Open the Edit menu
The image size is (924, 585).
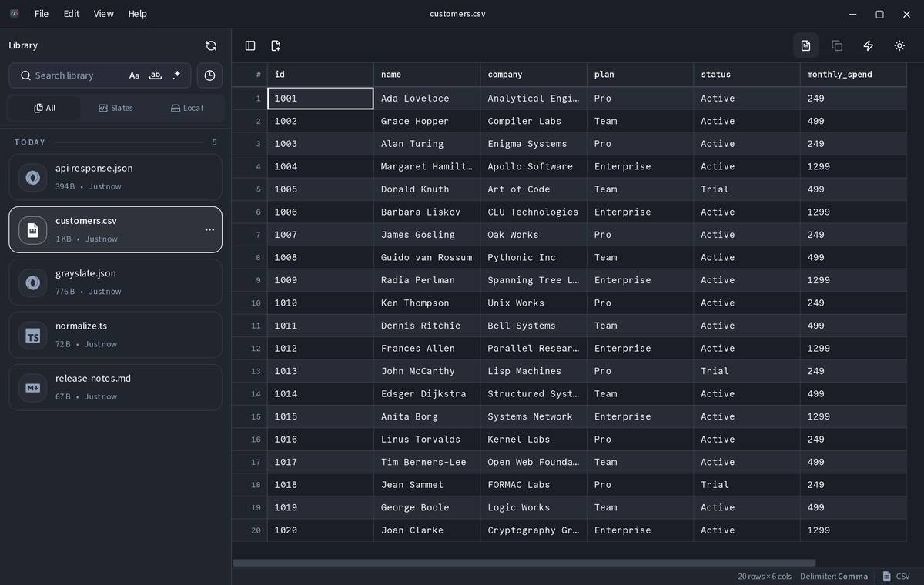pos(72,14)
